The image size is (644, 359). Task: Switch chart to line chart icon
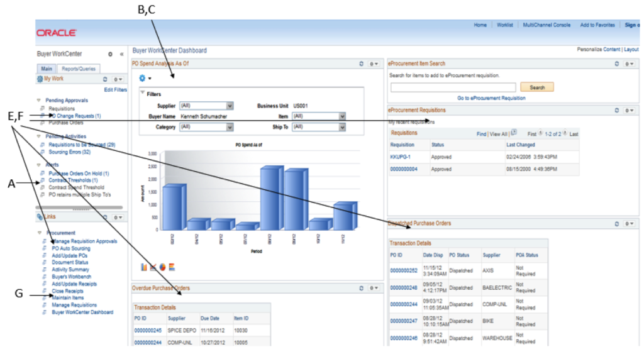153,267
